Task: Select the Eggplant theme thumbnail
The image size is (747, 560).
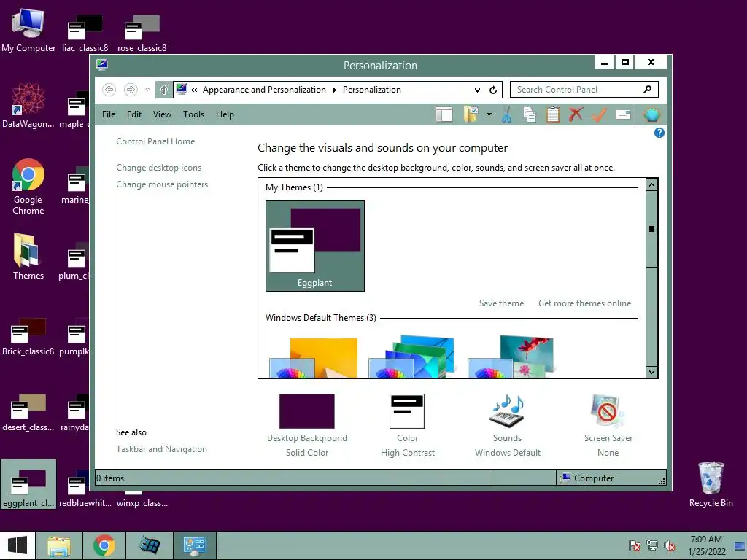Action: [315, 246]
